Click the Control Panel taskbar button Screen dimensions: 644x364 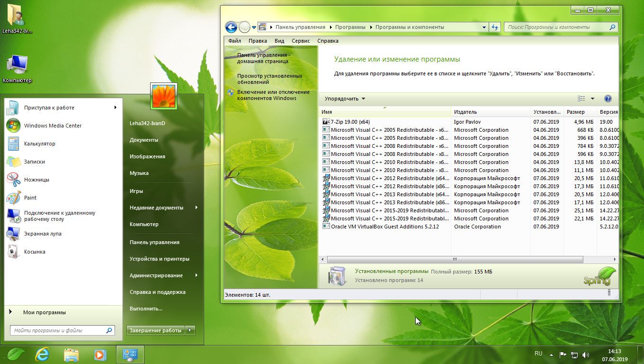coord(130,354)
